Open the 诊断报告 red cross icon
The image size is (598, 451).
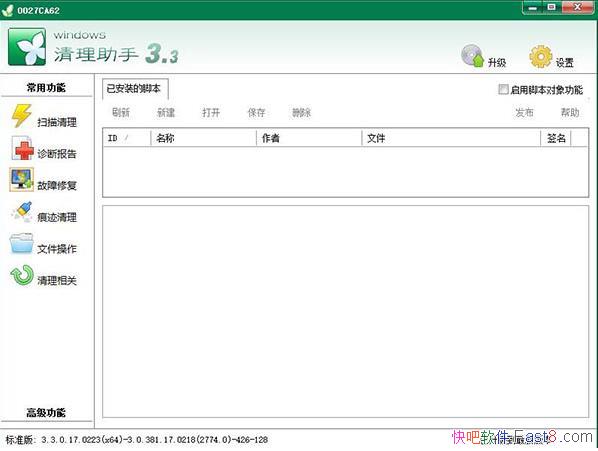[22, 148]
